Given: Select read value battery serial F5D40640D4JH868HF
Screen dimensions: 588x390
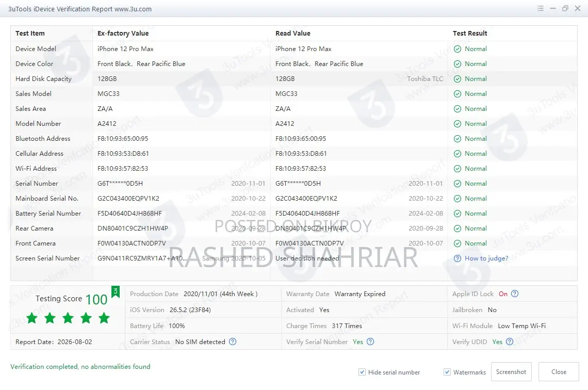Looking at the screenshot, I should (307, 214).
